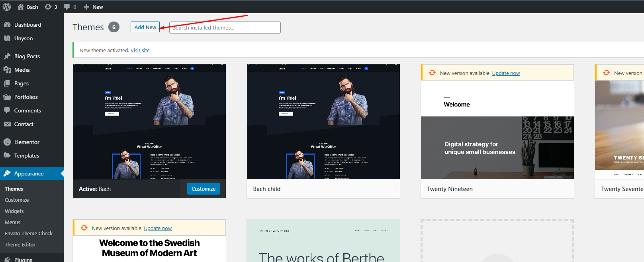The image size is (644, 262).
Task: Click the Bach child theme name
Action: pos(267,189)
